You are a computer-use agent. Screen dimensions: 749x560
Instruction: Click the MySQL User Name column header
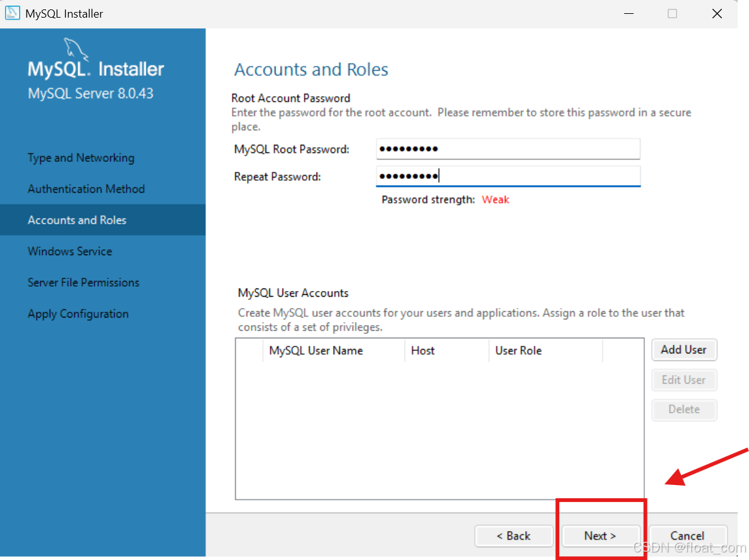point(334,350)
